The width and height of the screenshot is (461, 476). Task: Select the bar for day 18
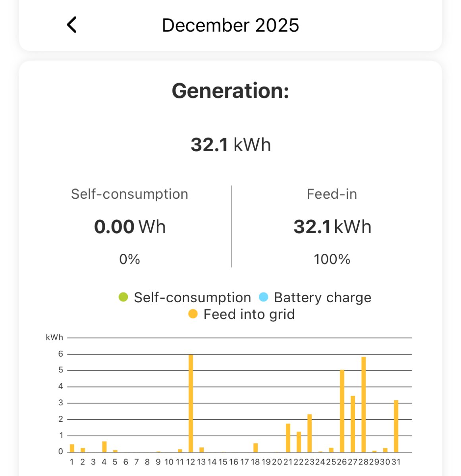pyautogui.click(x=256, y=447)
